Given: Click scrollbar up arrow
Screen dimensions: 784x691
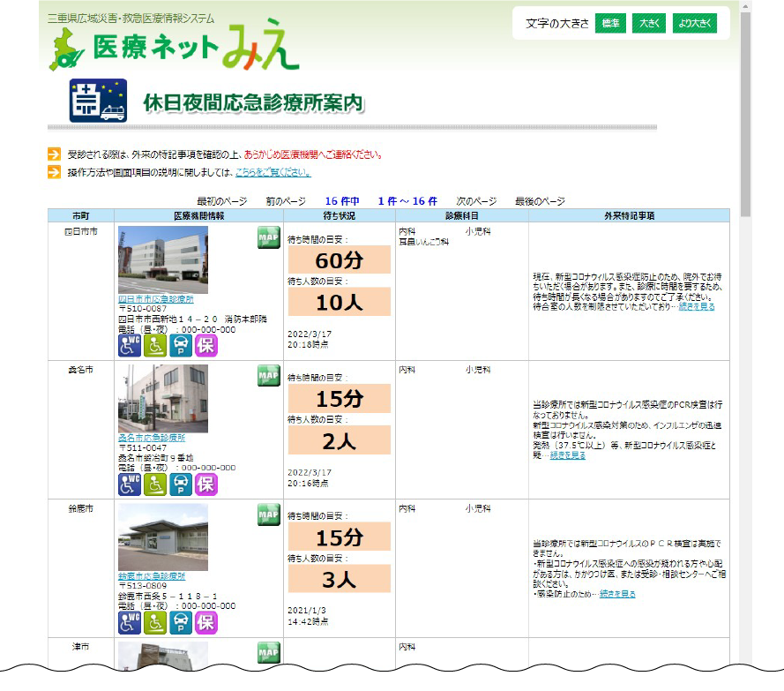Looking at the screenshot, I should pyautogui.click(x=745, y=6).
